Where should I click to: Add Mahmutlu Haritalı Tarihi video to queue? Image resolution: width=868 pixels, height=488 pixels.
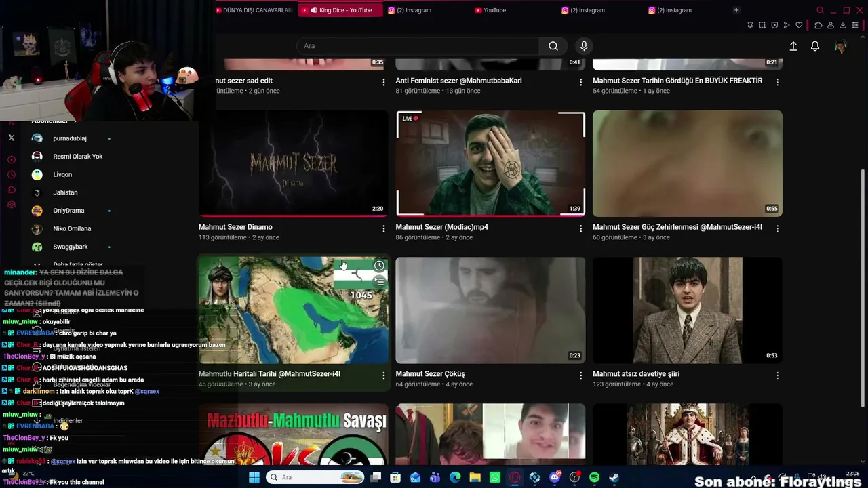[x=379, y=281]
